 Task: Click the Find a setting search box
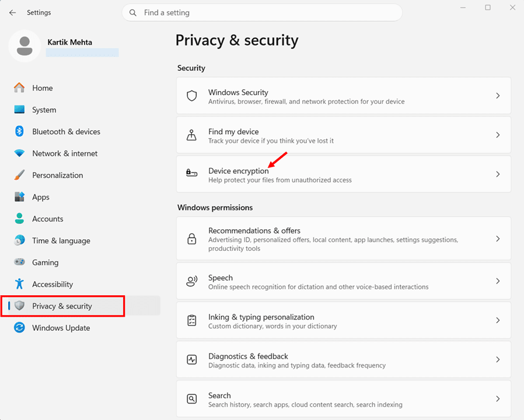coord(262,12)
